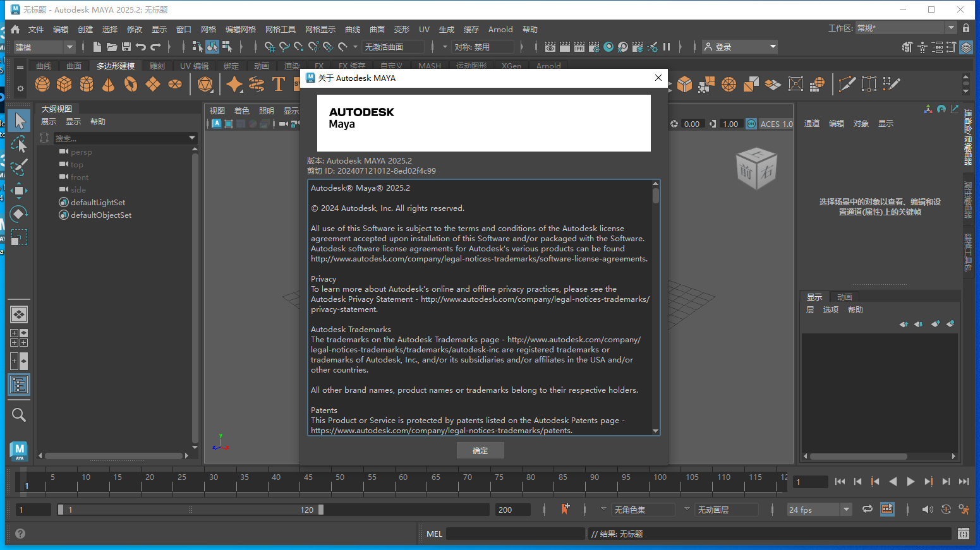Open the 文件 menu
Viewport: 980px width, 550px height.
(x=36, y=30)
